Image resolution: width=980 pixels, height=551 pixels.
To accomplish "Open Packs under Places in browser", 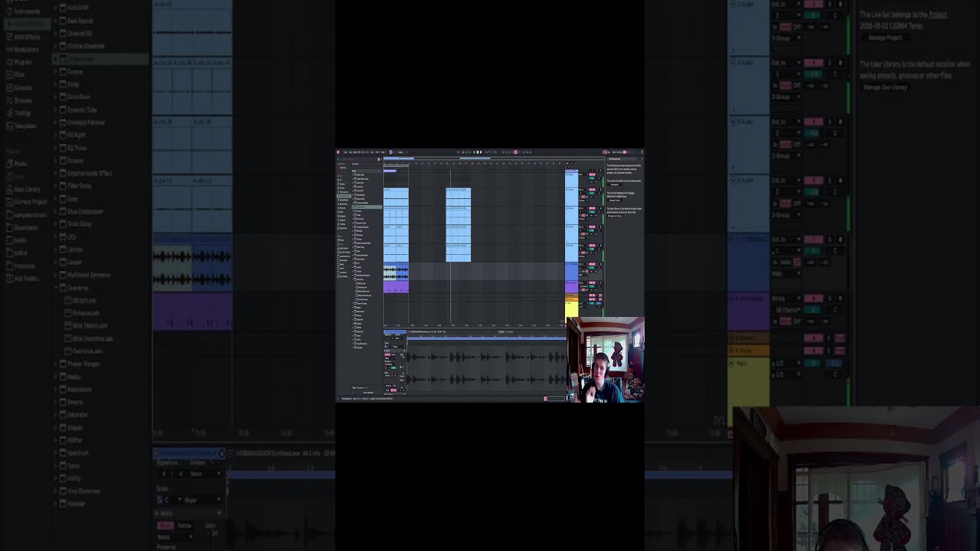I will point(341,240).
